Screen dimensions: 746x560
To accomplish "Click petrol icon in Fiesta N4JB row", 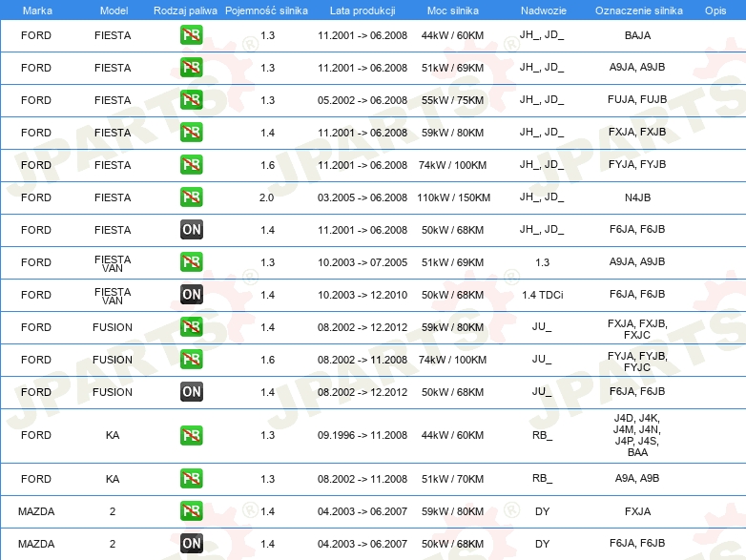I will (191, 197).
